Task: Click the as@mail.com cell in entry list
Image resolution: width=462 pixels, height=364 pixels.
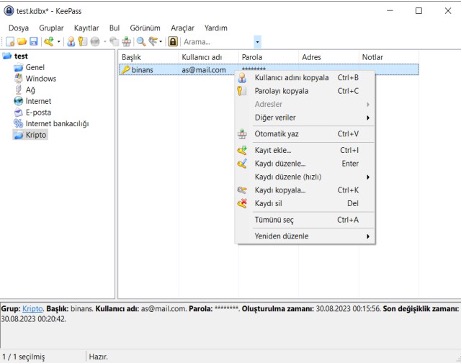Action: pos(204,70)
